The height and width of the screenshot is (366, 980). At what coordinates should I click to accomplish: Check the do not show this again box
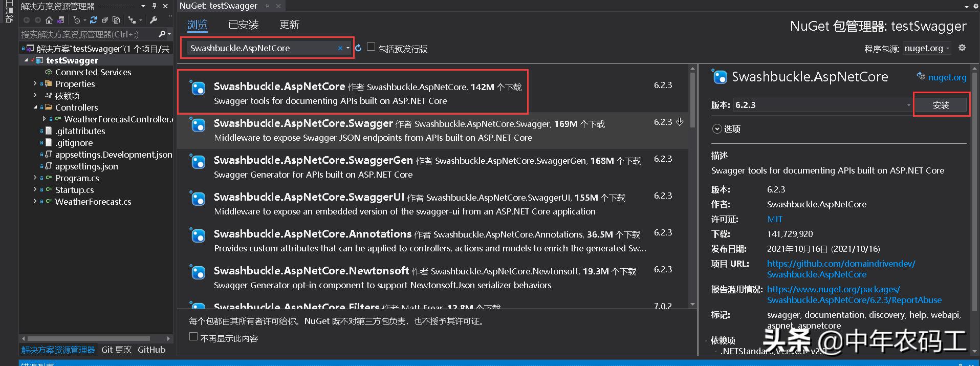click(193, 337)
